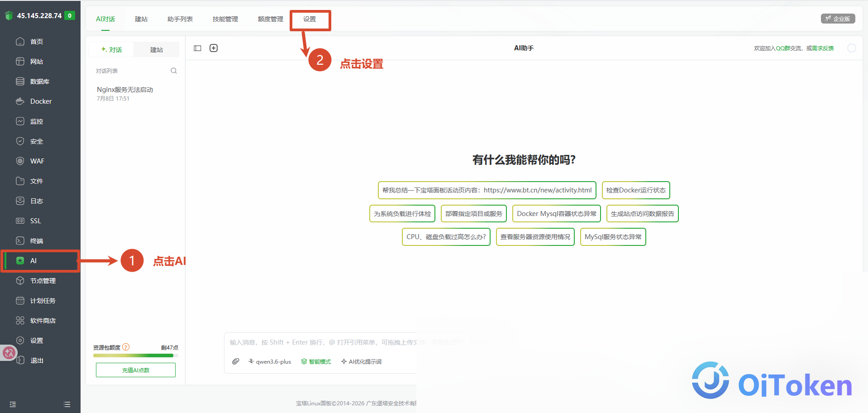Toggle the conversation sidebar panel icon
This screenshot has height=413, width=868.
pos(197,48)
